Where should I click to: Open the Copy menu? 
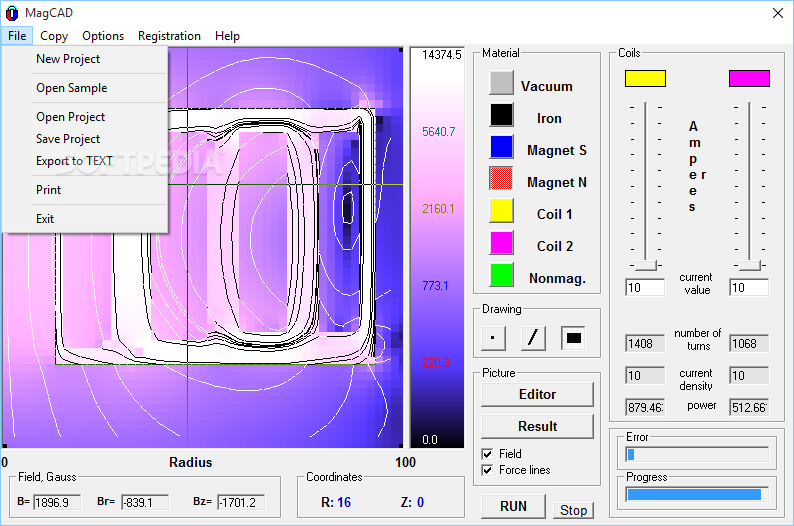pyautogui.click(x=54, y=36)
